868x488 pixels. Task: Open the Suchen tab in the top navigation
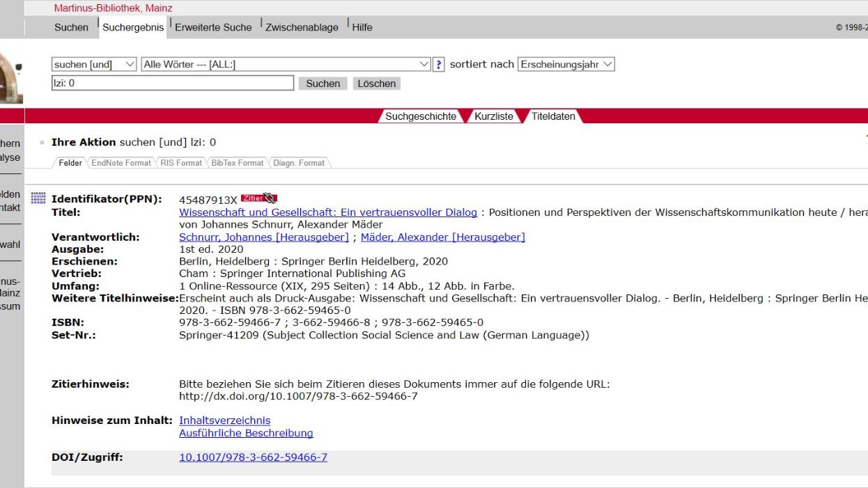tap(72, 28)
